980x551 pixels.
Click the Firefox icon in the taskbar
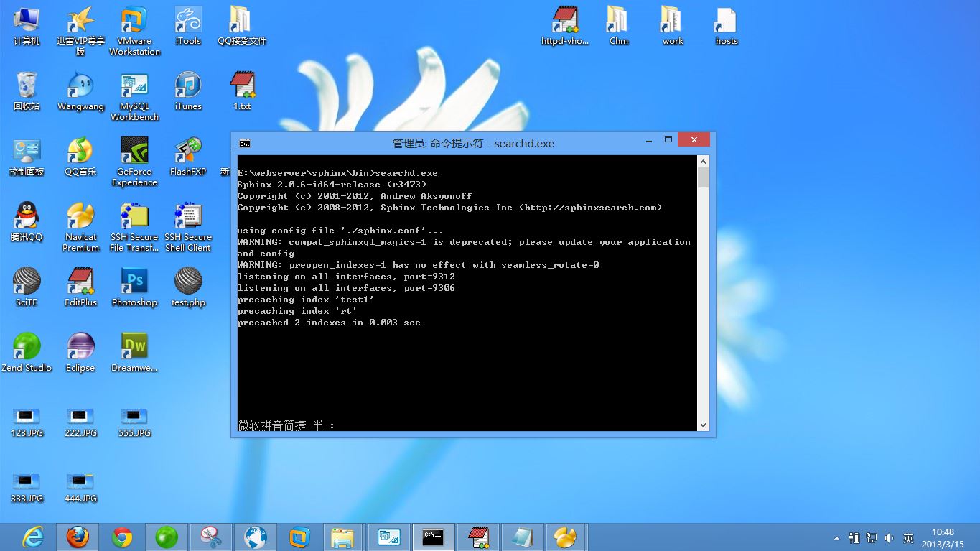(x=78, y=537)
